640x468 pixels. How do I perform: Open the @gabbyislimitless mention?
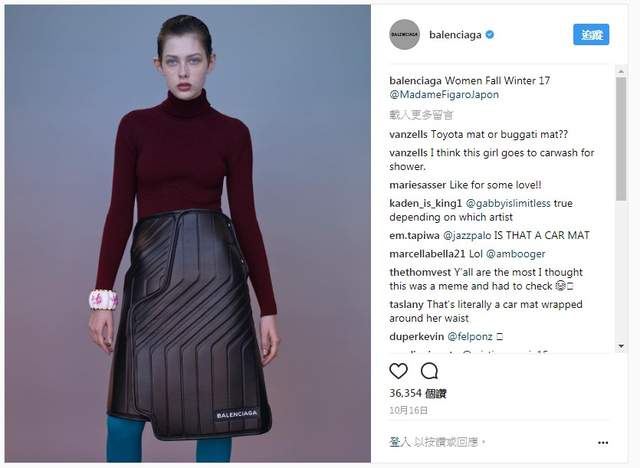click(x=508, y=203)
